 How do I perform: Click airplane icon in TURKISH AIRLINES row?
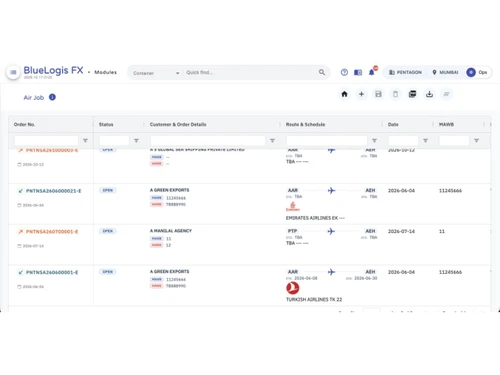[331, 272]
